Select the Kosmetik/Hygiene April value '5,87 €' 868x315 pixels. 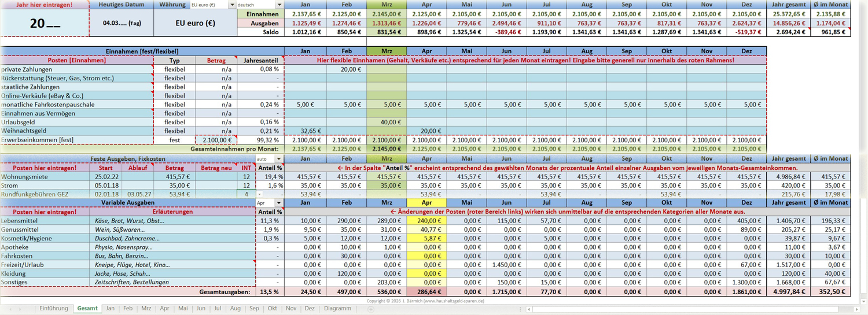tap(426, 238)
